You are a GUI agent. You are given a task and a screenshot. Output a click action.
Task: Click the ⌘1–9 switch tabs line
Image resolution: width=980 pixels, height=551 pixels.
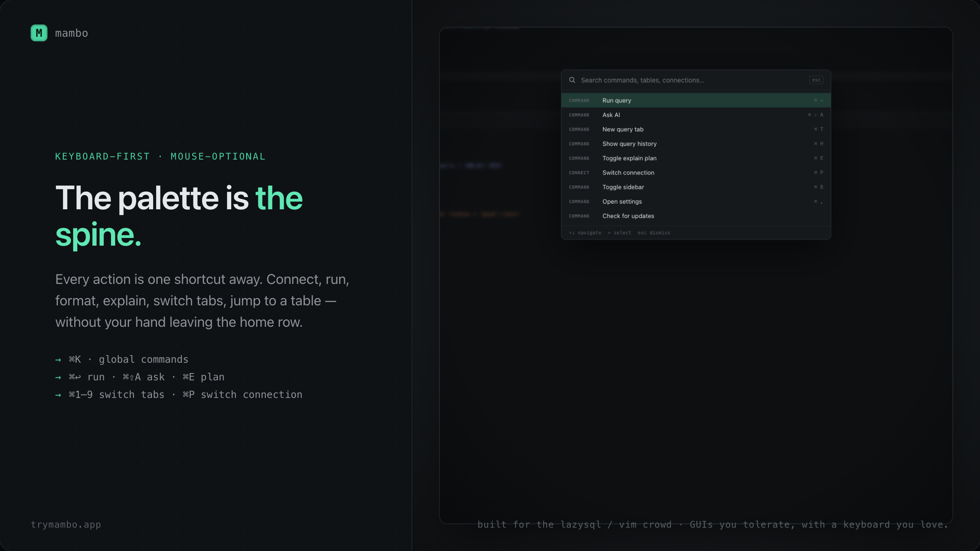179,395
